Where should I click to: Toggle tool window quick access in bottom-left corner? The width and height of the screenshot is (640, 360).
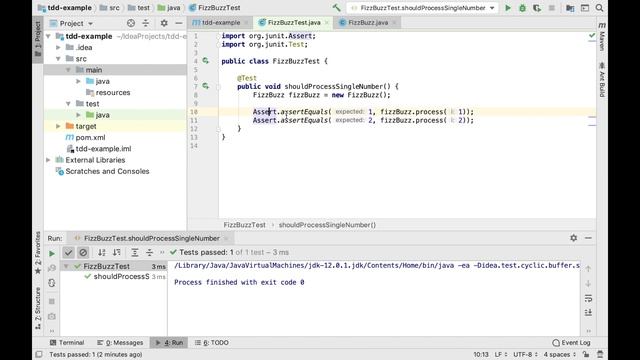point(39,354)
